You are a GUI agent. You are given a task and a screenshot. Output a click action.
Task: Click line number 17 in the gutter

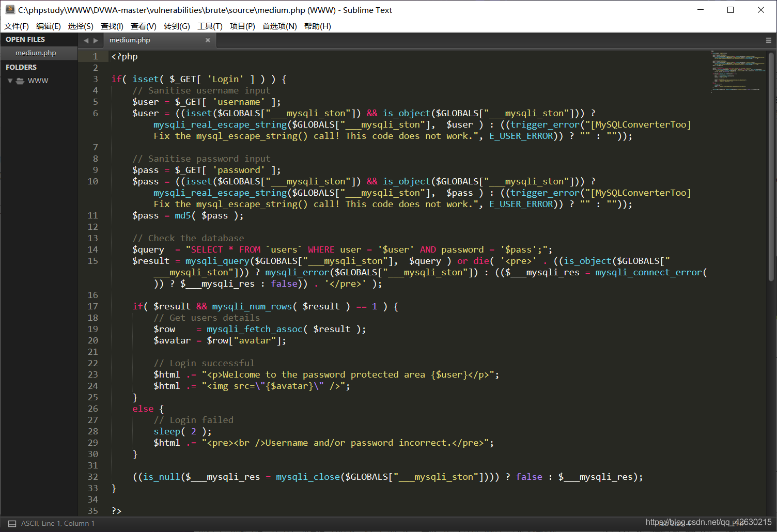coord(92,306)
